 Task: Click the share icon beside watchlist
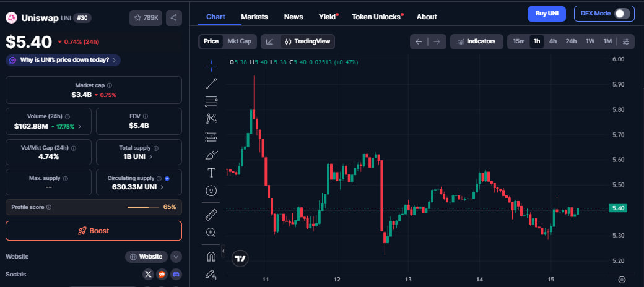174,18
